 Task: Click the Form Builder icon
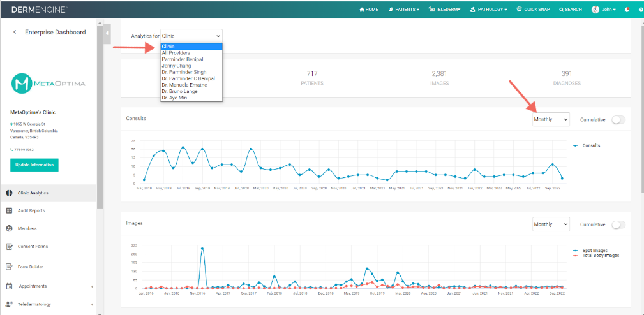(x=9, y=267)
